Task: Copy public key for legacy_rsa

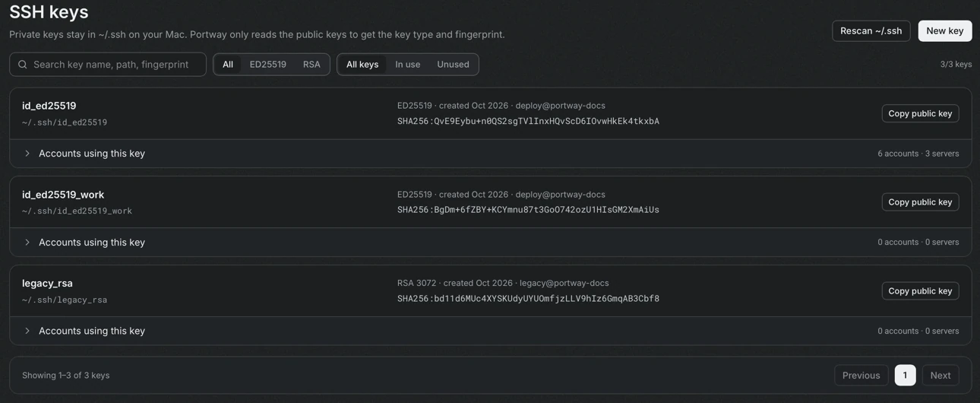Action: coord(920,291)
